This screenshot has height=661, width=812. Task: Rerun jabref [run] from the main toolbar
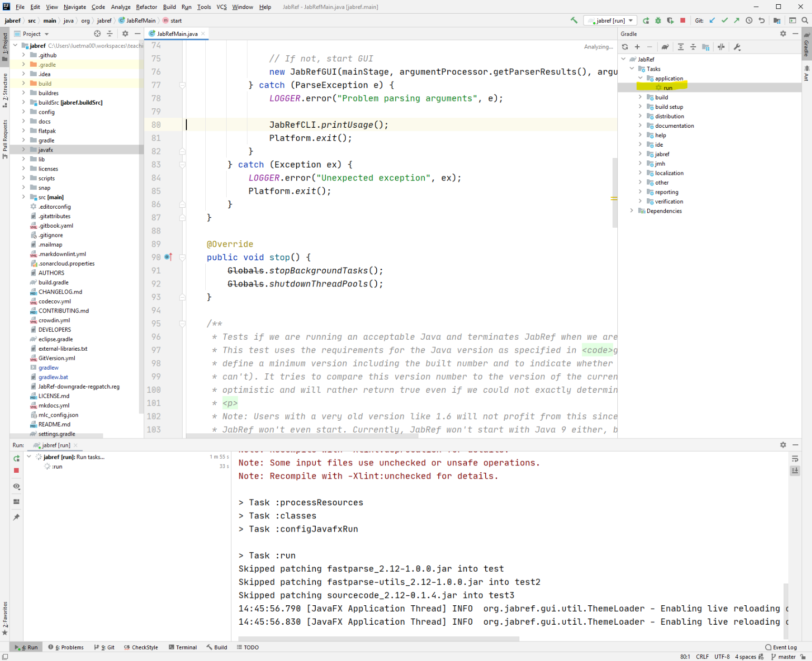(x=646, y=21)
